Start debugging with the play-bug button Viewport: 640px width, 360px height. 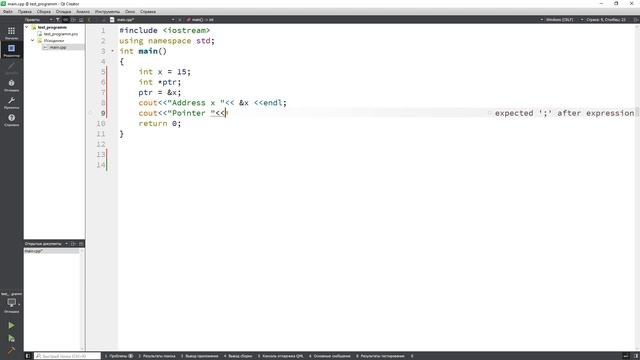11,338
